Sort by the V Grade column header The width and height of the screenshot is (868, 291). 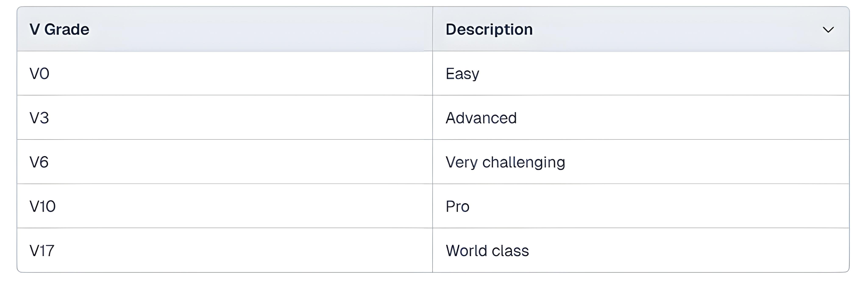tap(59, 30)
